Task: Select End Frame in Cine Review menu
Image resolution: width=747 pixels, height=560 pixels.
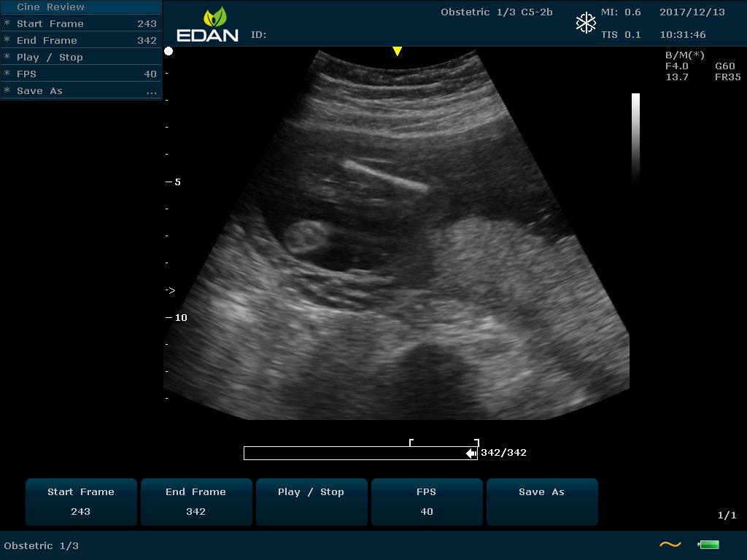Action: tap(80, 40)
